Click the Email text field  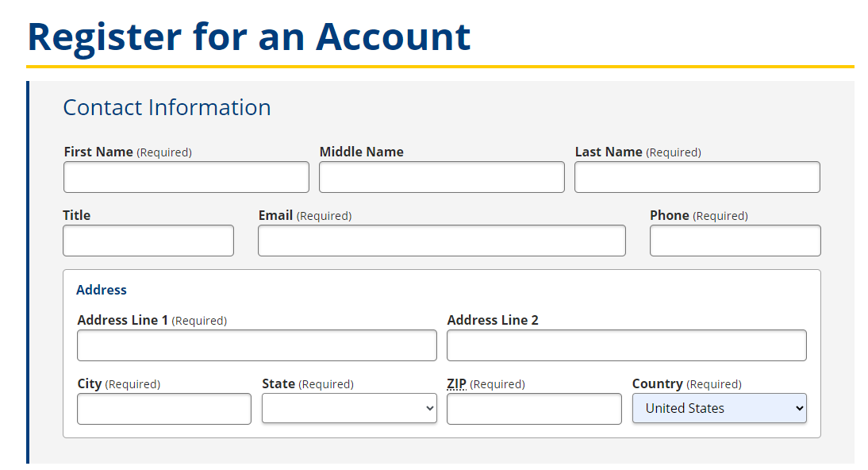(441, 241)
